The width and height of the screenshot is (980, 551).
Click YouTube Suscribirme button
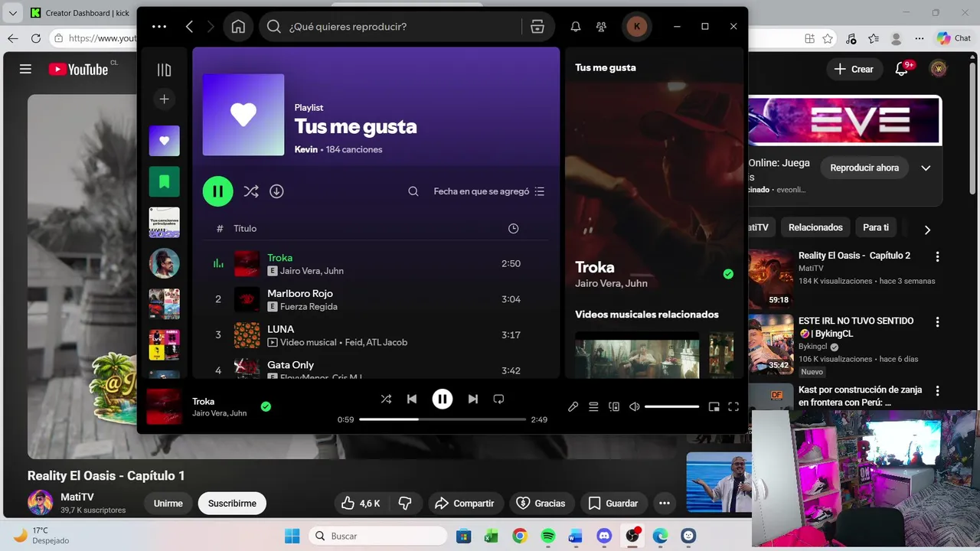232,503
